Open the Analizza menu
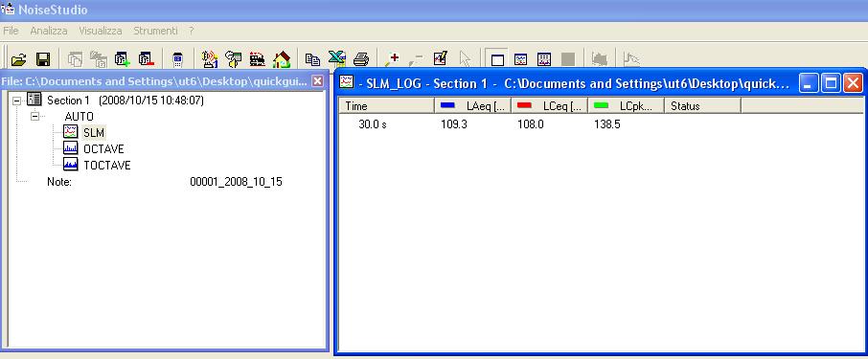Screen dimensions: 868x359 click(49, 31)
